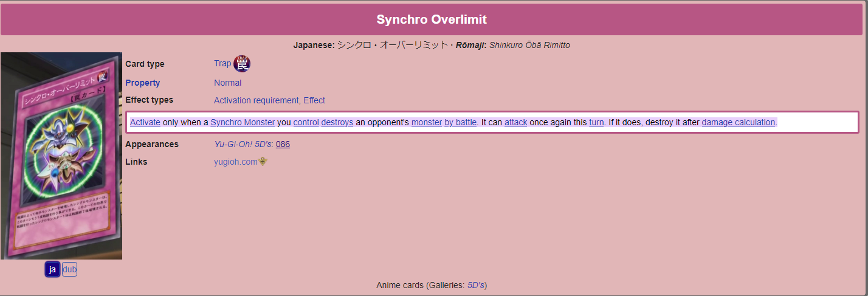
Task: Open the Property link
Action: 143,83
